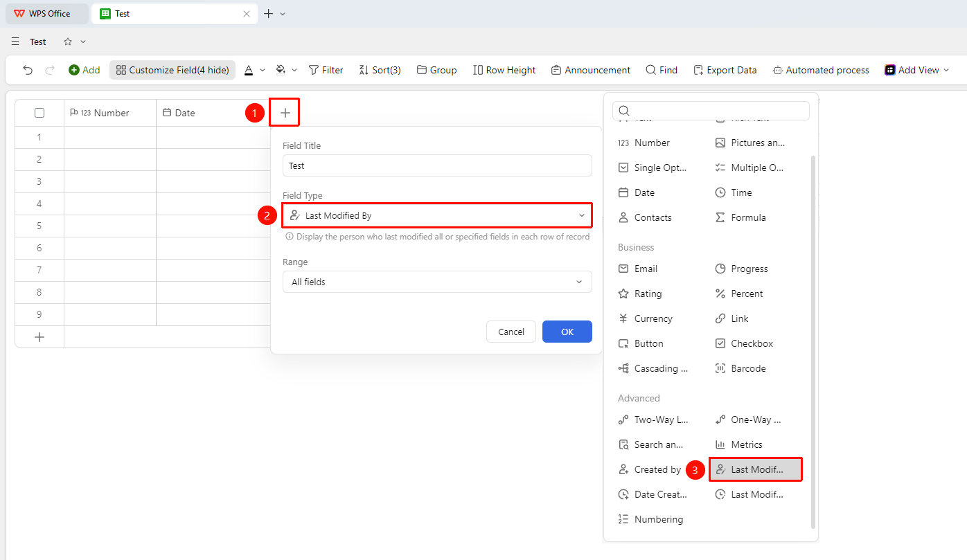This screenshot has height=560, width=967.
Task: Open the Sort(3) settings
Action: [380, 70]
